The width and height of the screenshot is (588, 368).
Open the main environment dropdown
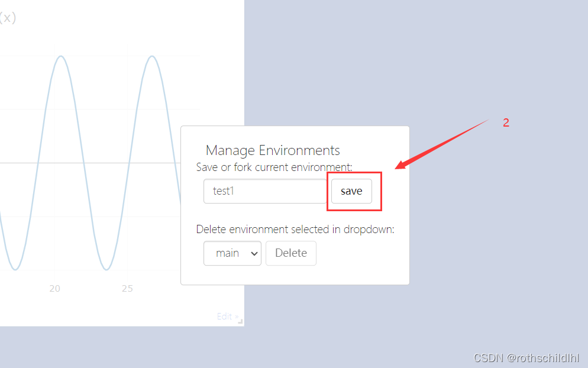pyautogui.click(x=232, y=253)
